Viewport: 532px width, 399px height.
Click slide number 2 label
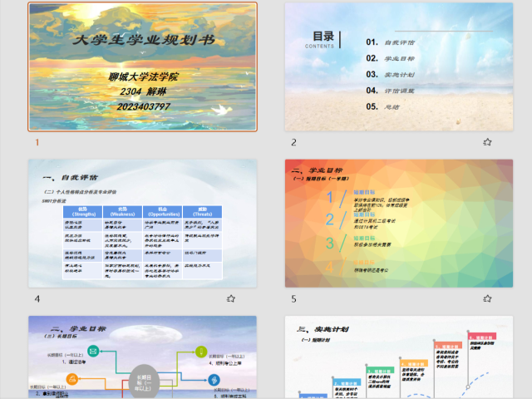pyautogui.click(x=293, y=142)
